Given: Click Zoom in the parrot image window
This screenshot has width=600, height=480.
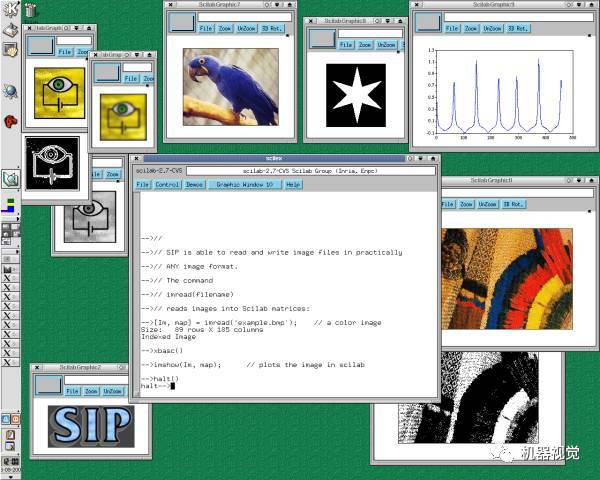Looking at the screenshot, I should [224, 29].
